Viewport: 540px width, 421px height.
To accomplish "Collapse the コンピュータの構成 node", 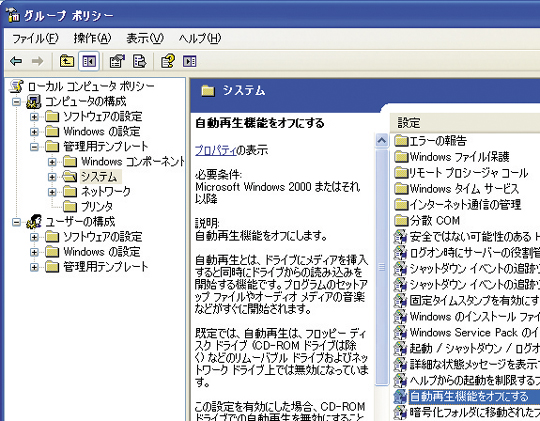I will [x=16, y=102].
